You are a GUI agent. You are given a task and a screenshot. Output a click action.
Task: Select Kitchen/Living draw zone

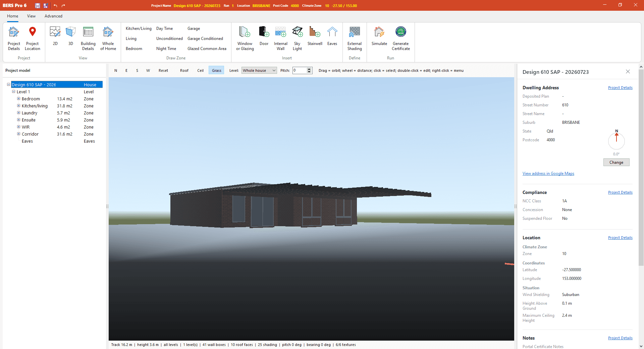pos(139,29)
